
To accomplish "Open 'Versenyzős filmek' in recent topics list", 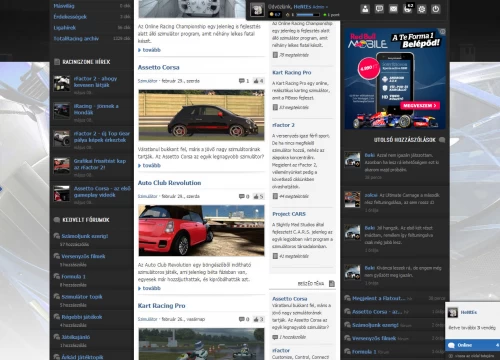I will (x=374, y=338).
